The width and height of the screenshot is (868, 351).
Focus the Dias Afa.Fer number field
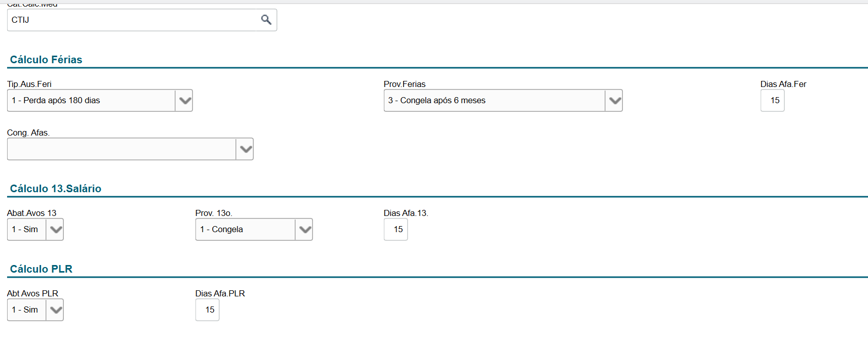[772, 101]
